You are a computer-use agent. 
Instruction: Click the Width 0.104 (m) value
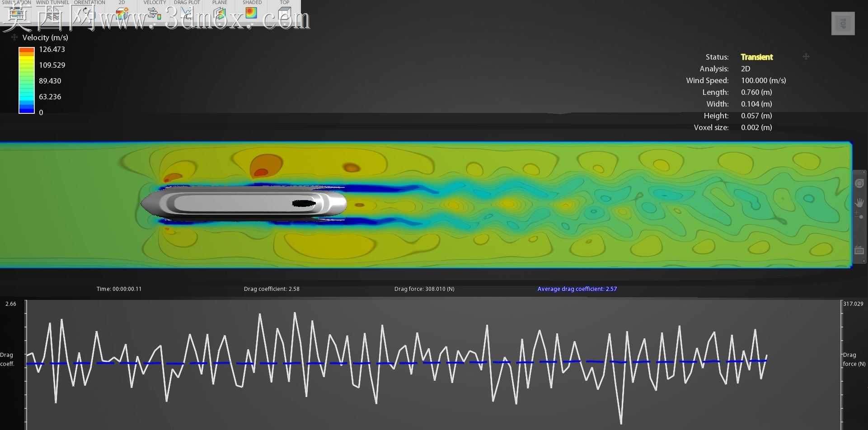click(756, 104)
